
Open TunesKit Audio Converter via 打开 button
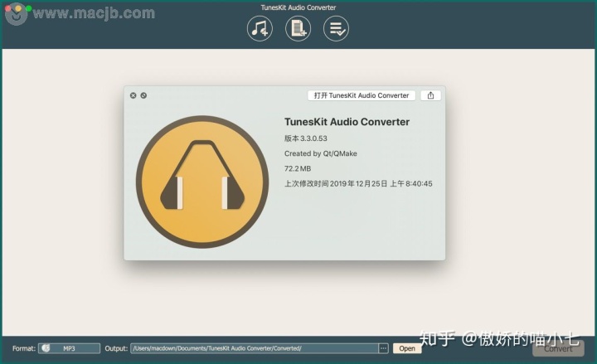[362, 95]
